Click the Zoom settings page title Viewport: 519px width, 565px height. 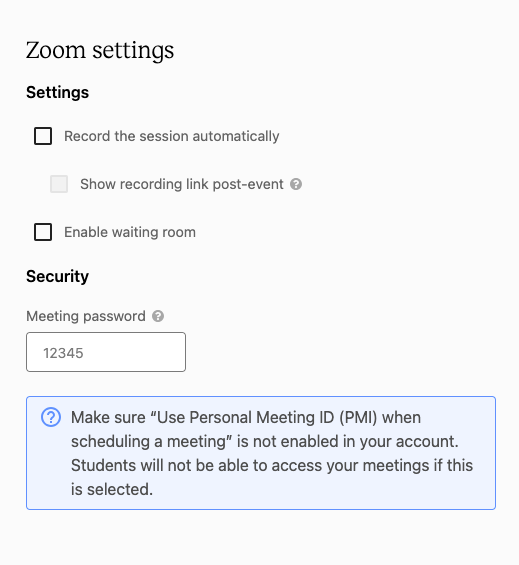tap(100, 50)
